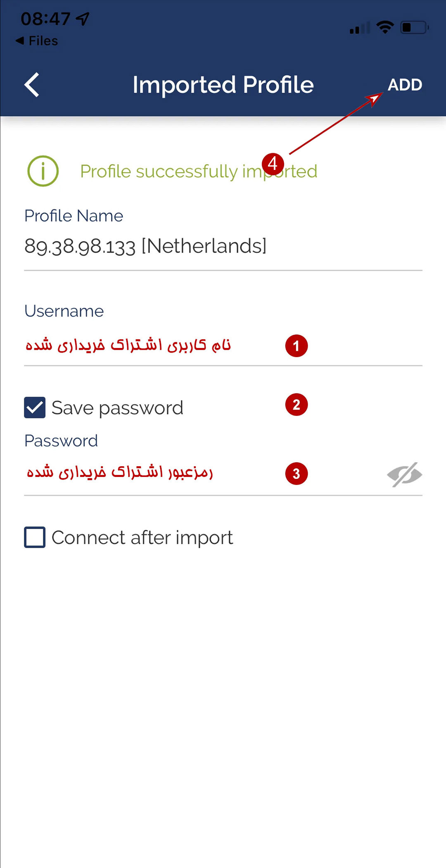Return to the Files app

click(37, 41)
